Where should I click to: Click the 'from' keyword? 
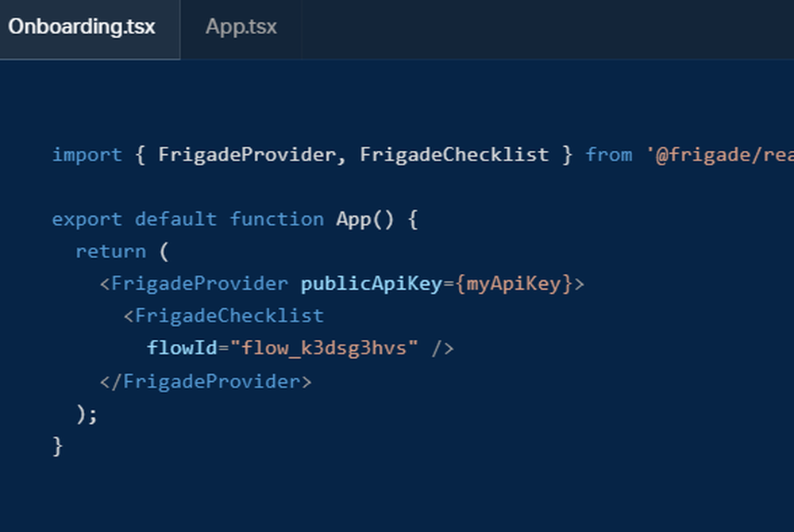pos(609,155)
